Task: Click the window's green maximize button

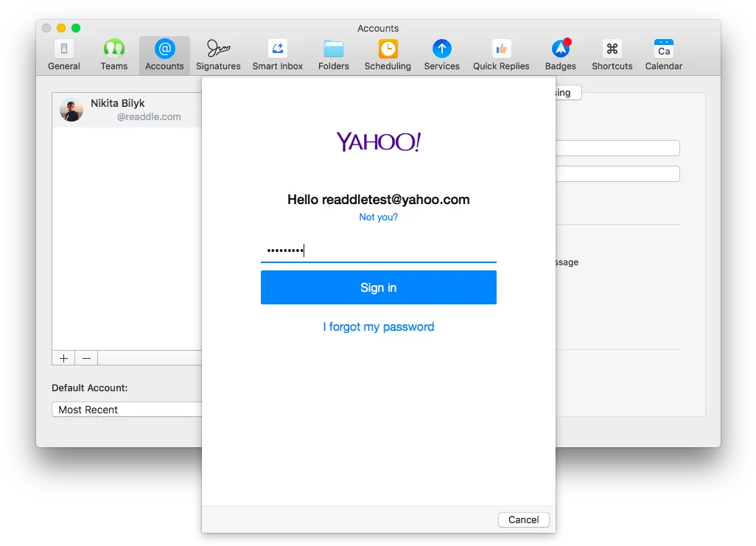Action: (x=76, y=28)
